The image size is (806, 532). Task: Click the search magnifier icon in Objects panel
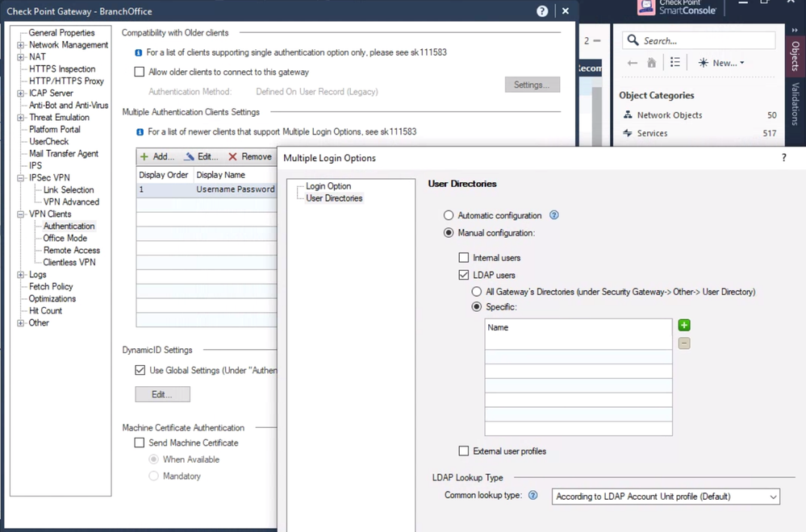coord(633,40)
